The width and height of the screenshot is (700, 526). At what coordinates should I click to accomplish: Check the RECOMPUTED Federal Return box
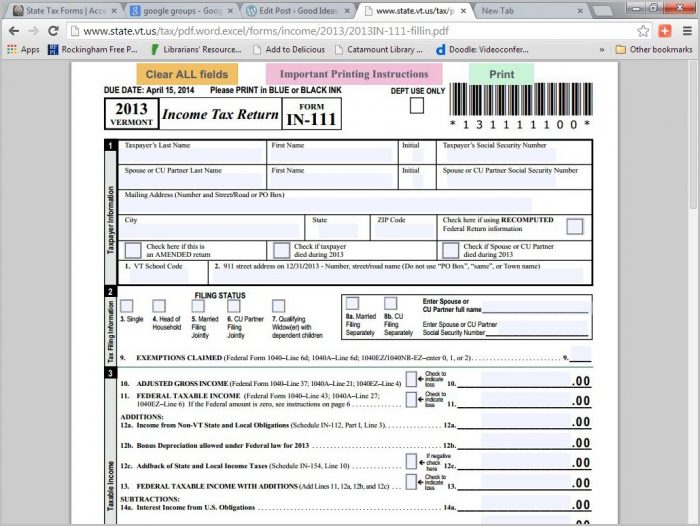coord(575,226)
